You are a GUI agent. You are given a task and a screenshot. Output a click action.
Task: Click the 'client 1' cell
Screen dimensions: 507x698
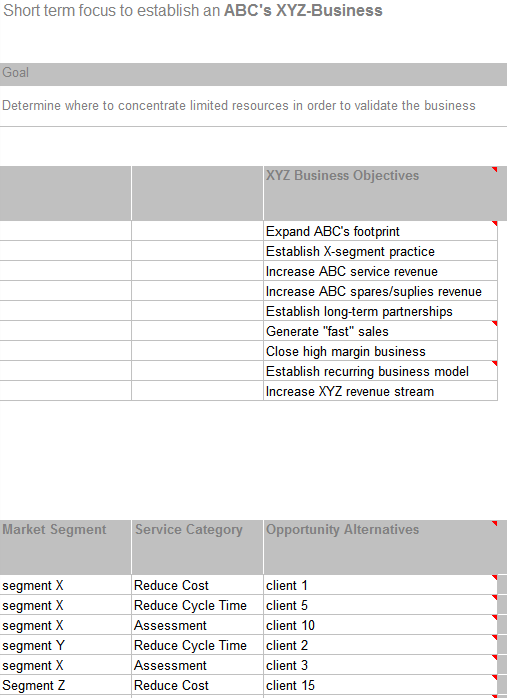coord(381,585)
